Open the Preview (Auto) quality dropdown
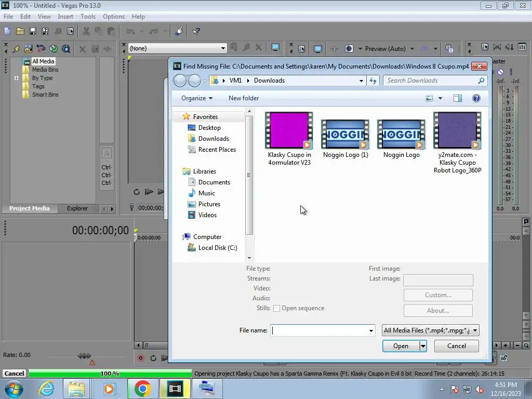This screenshot has height=399, width=532. pos(412,49)
